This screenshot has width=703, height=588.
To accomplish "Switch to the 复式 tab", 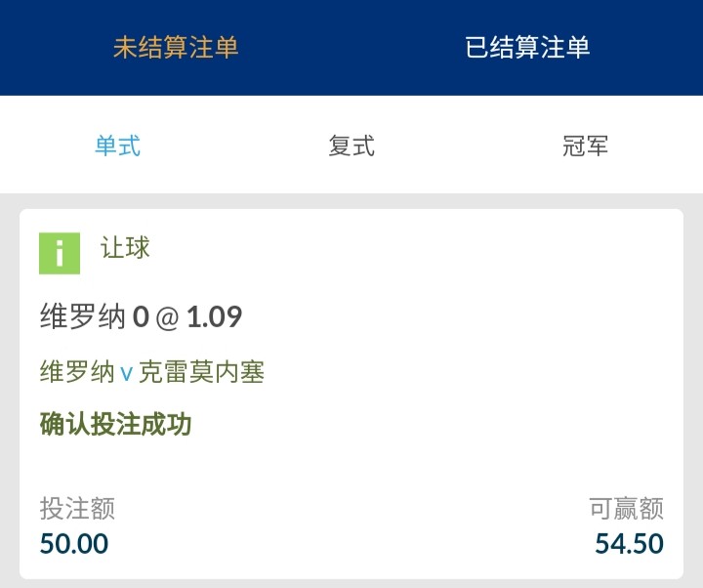I will point(351,147).
